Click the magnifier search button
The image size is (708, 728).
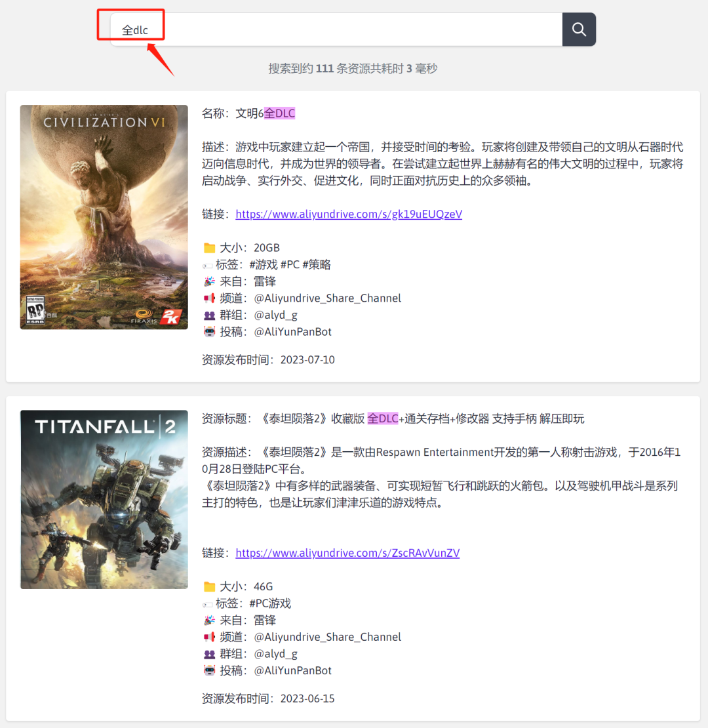click(x=579, y=30)
